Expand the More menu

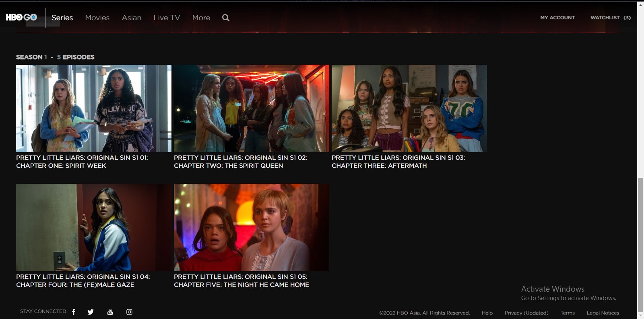[201, 18]
